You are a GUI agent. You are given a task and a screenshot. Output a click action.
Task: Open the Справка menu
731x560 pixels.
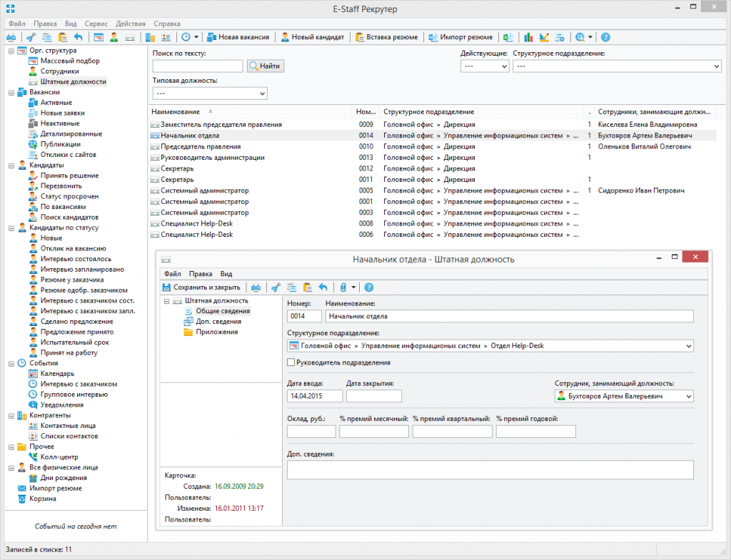[x=167, y=24]
